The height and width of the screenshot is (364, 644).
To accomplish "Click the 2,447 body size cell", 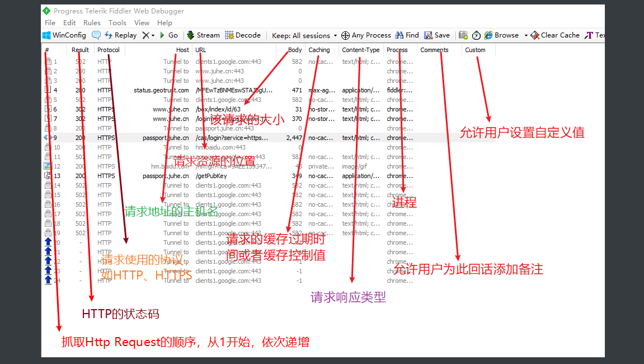I will [x=294, y=138].
